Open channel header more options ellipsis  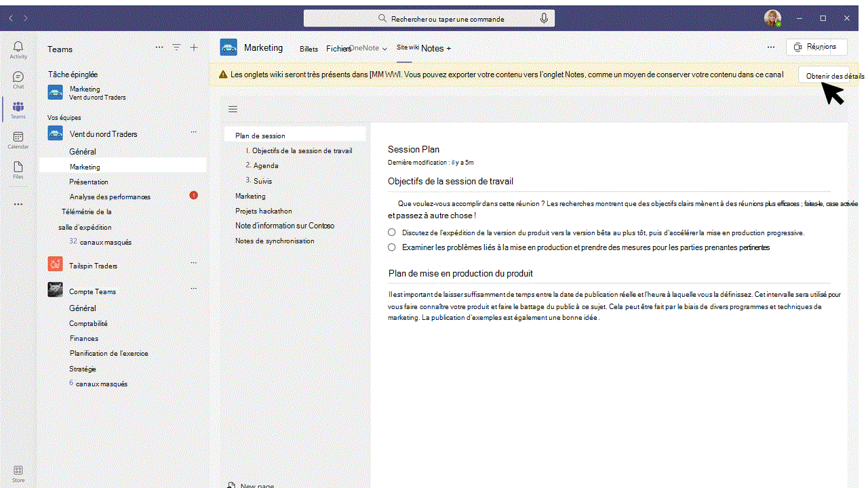771,47
